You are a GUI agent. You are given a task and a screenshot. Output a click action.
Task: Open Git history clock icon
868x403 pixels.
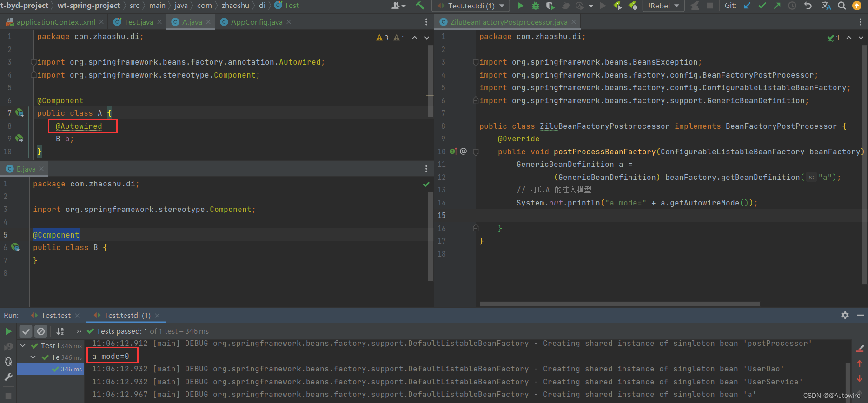(792, 6)
